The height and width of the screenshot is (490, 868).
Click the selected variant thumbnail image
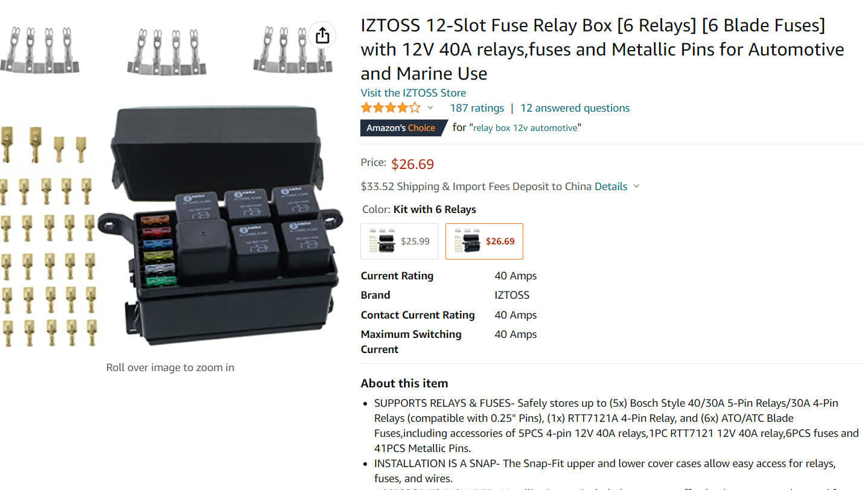click(x=467, y=241)
